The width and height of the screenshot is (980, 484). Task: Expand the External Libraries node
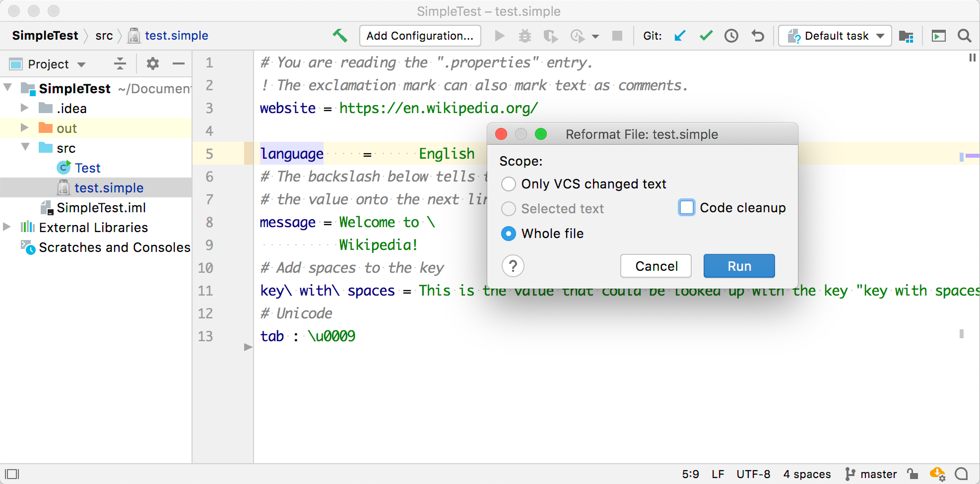point(7,227)
